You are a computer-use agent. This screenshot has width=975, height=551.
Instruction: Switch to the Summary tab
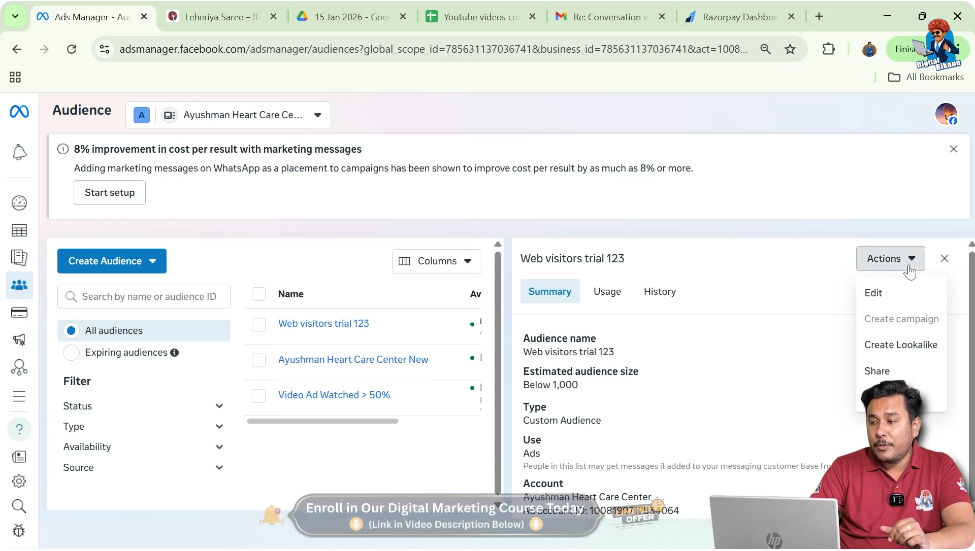point(550,292)
